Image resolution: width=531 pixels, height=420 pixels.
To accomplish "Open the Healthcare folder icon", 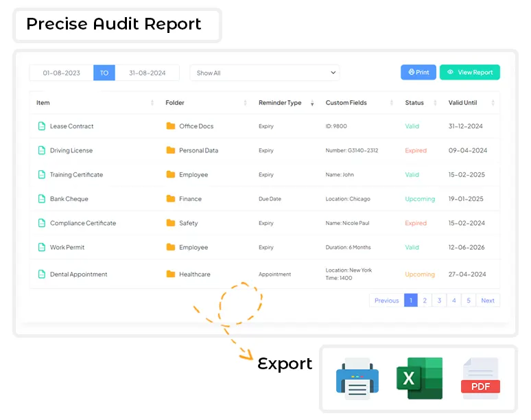I will point(171,274).
